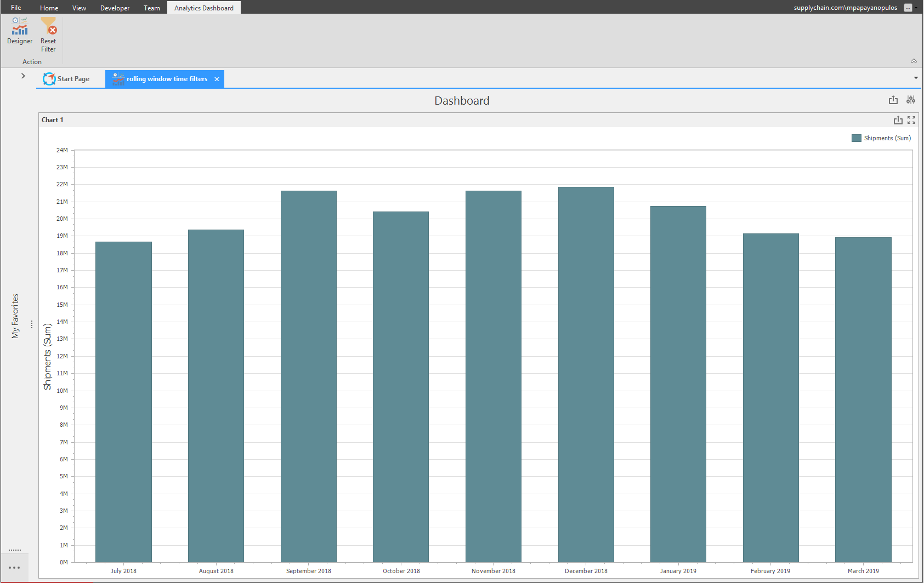Collapse the ribbon with the chevron arrow
924x583 pixels.
[914, 61]
